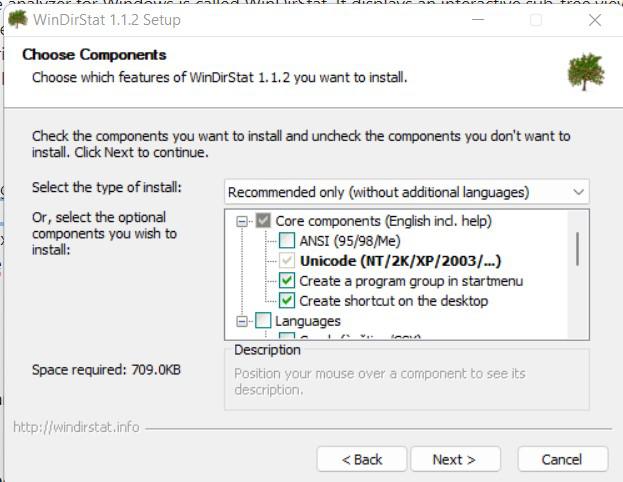This screenshot has height=482, width=623.
Task: Toggle the Languages checkbox
Action: pos(263,321)
